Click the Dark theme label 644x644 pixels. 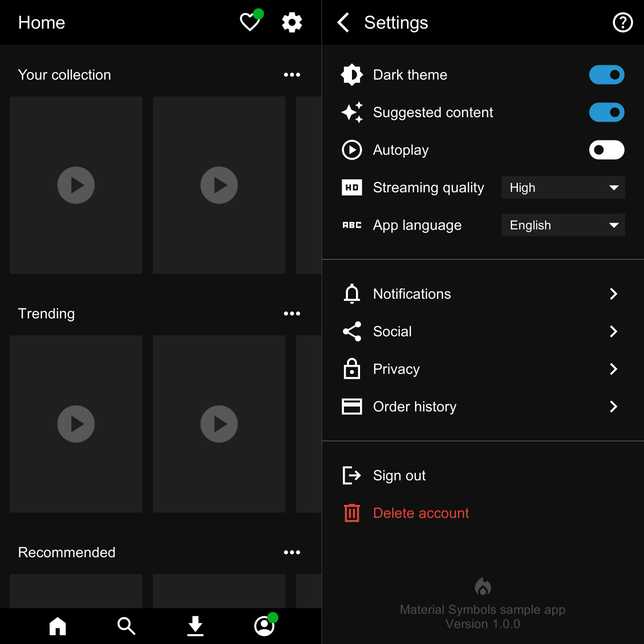point(410,75)
